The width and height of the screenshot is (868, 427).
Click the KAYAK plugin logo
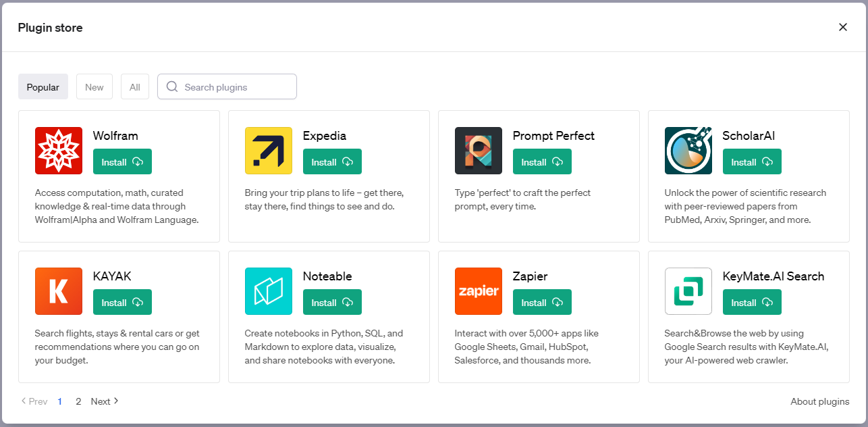59,291
